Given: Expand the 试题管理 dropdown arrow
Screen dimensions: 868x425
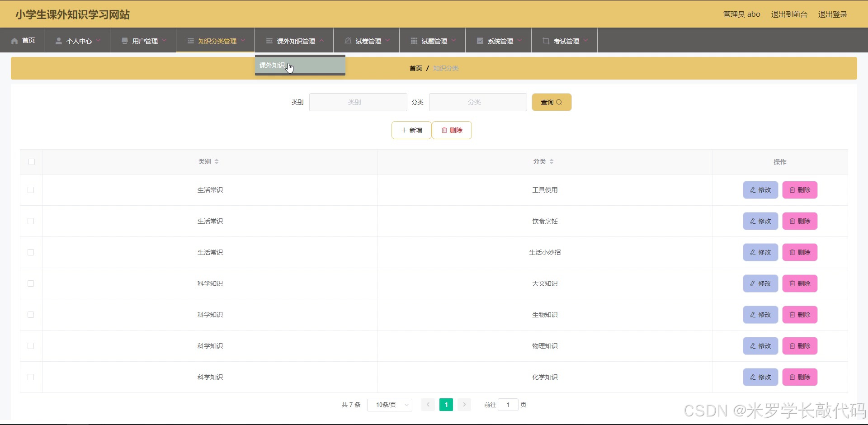Looking at the screenshot, I should click(x=453, y=40).
